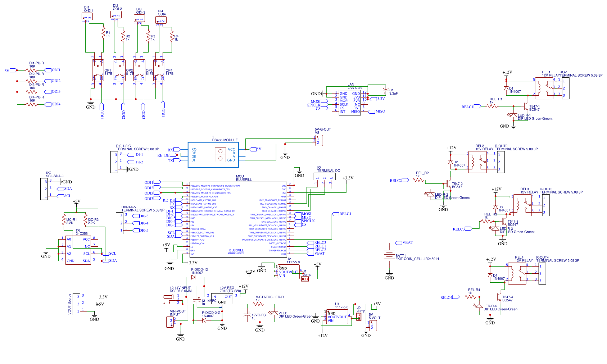Select the VIN-VOUT INPUT connector
The height and width of the screenshot is (364, 607).
tap(170, 322)
